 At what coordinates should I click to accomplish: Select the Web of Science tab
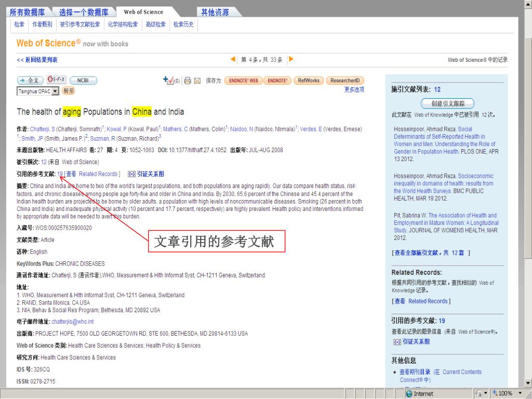143,12
